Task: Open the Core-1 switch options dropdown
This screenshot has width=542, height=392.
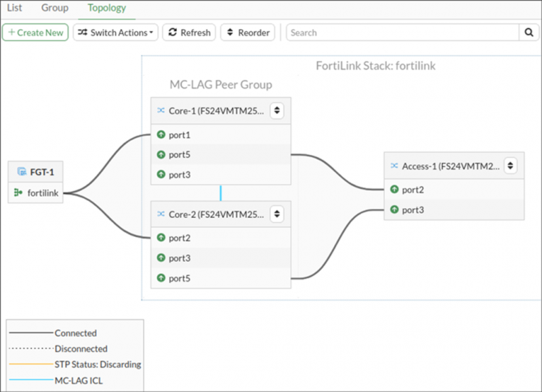Action: point(276,110)
